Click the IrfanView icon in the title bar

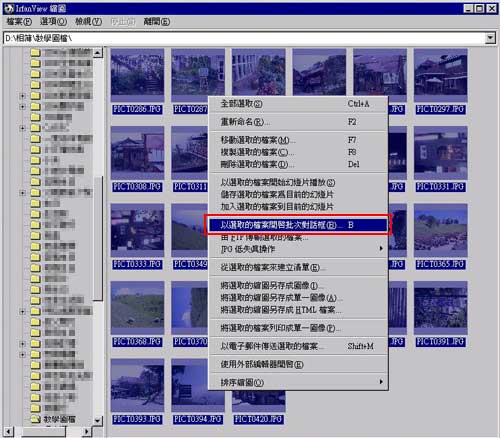click(9, 9)
